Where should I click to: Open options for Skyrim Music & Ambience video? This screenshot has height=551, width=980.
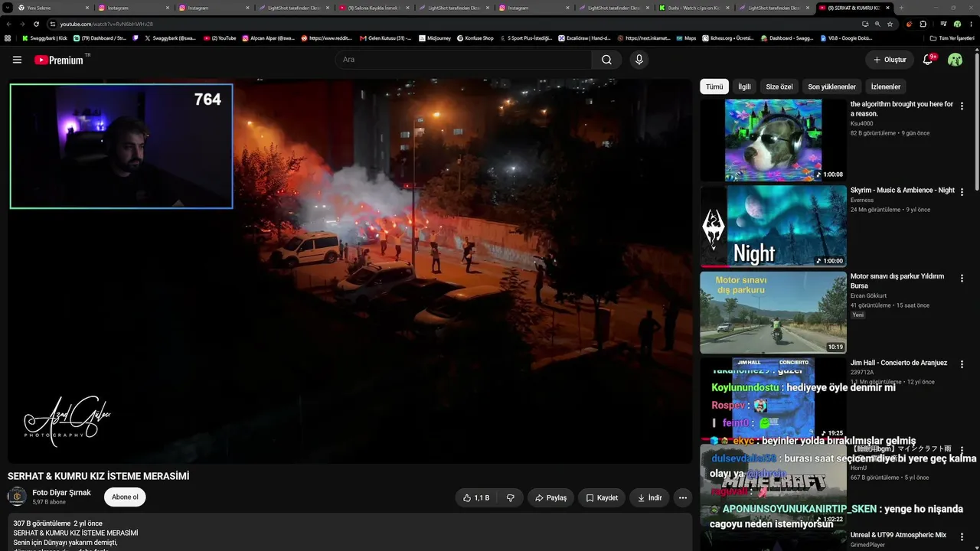962,192
